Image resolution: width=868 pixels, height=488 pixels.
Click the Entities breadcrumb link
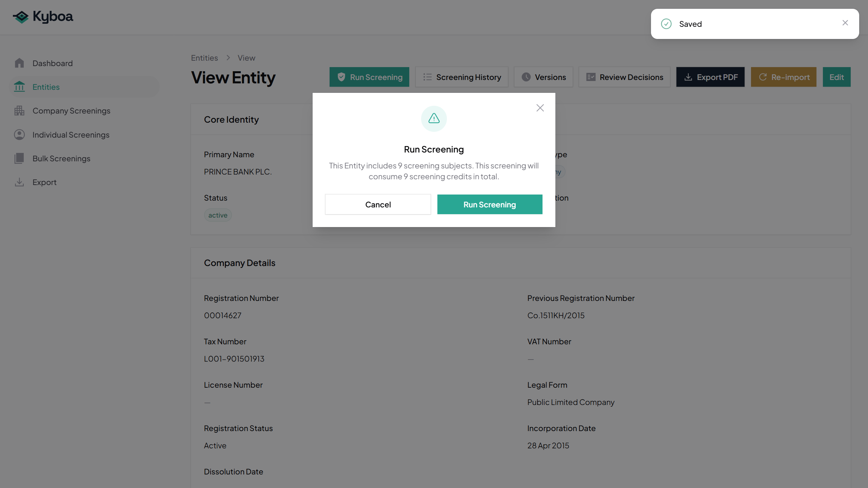[x=204, y=58]
